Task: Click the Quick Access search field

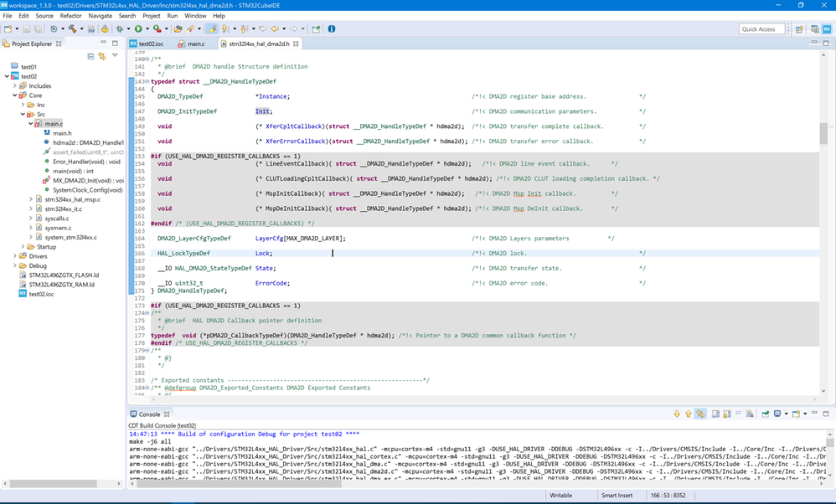Action: [762, 29]
